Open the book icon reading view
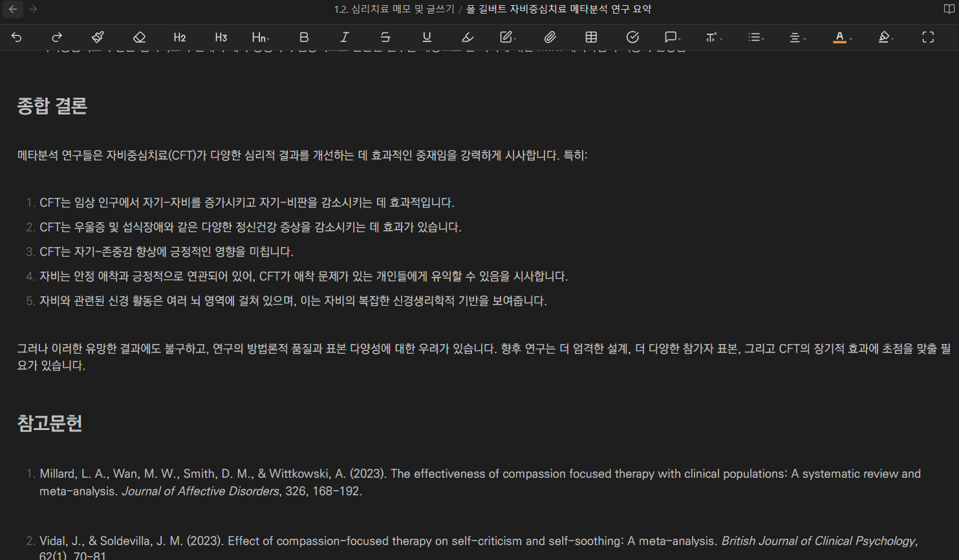The width and height of the screenshot is (959, 560). [x=949, y=9]
